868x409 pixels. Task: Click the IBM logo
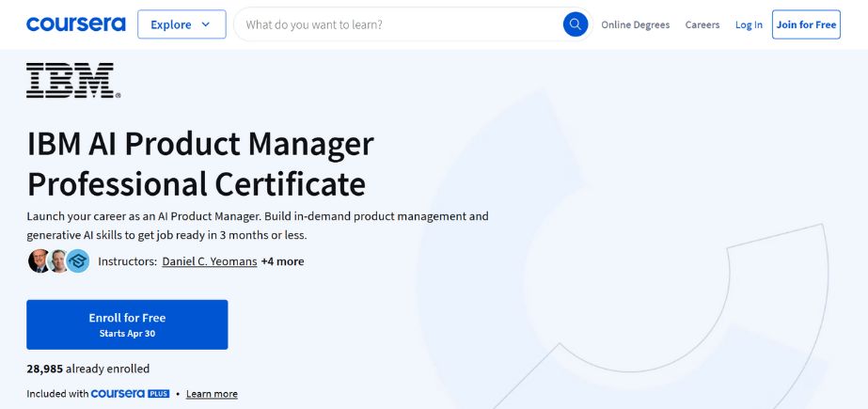[73, 80]
